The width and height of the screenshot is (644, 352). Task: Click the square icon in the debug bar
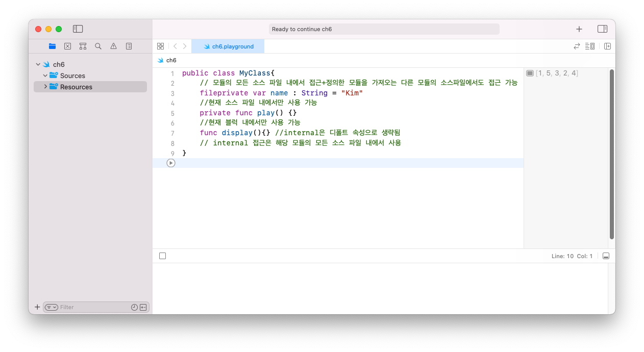click(x=162, y=256)
